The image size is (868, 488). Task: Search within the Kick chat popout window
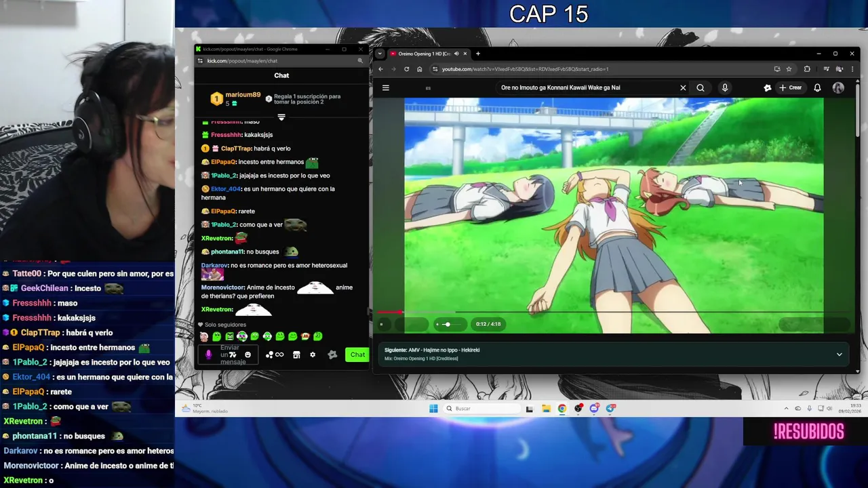pos(360,61)
